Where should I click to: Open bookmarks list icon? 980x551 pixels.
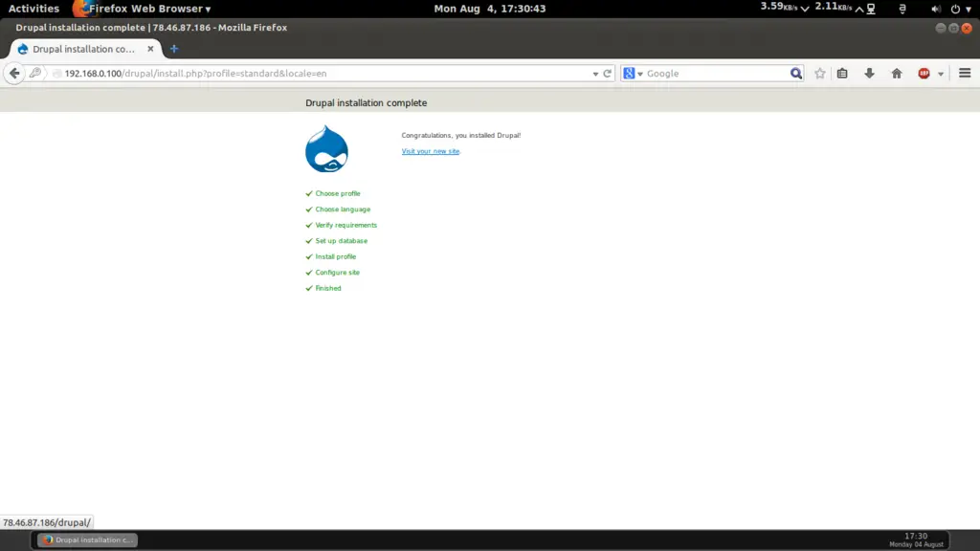coord(842,73)
